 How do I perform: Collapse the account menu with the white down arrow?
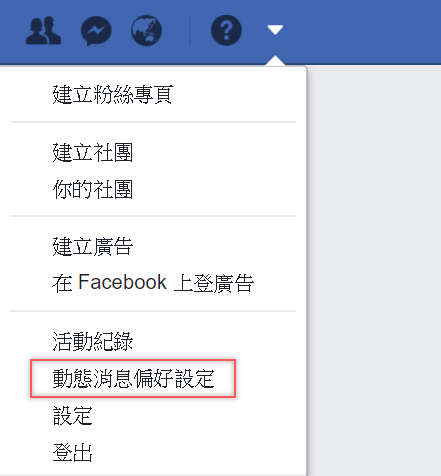pyautogui.click(x=275, y=30)
